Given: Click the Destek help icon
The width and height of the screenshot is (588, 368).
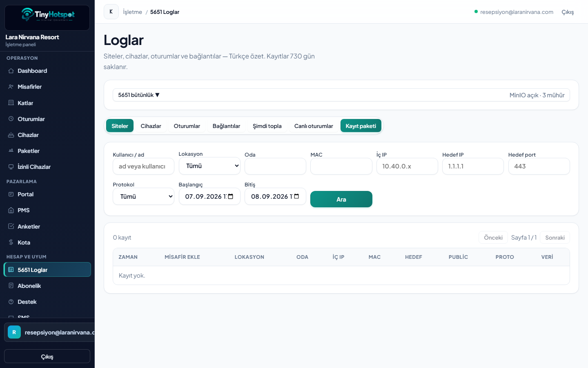Looking at the screenshot, I should (x=11, y=302).
